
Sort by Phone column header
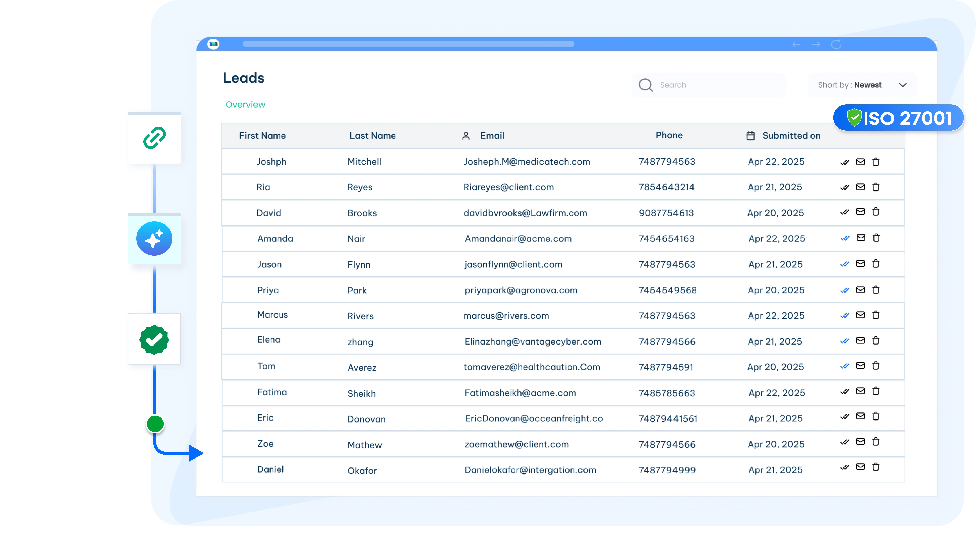pyautogui.click(x=669, y=135)
